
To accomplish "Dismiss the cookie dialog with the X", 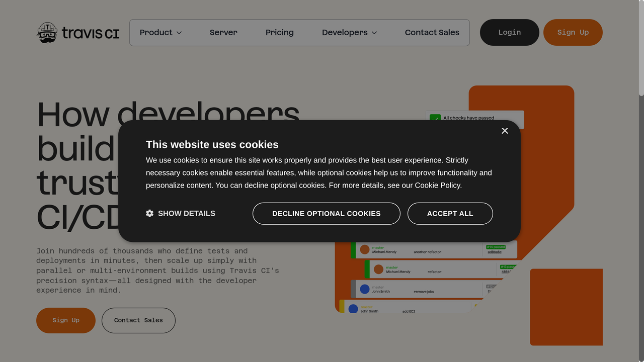I will (505, 131).
